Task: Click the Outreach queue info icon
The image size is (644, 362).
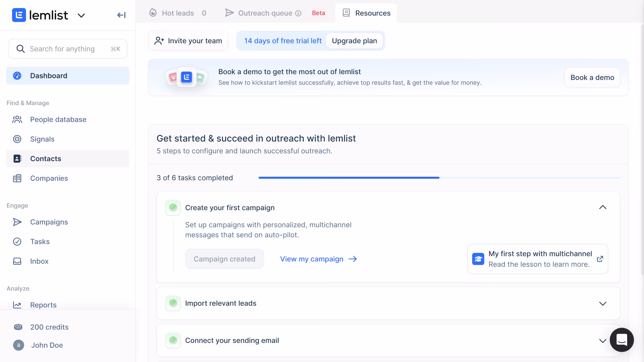Action: point(298,13)
